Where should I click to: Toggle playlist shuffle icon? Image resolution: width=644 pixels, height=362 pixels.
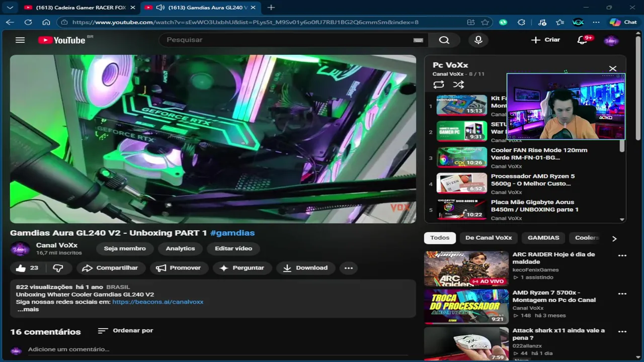coord(458,85)
